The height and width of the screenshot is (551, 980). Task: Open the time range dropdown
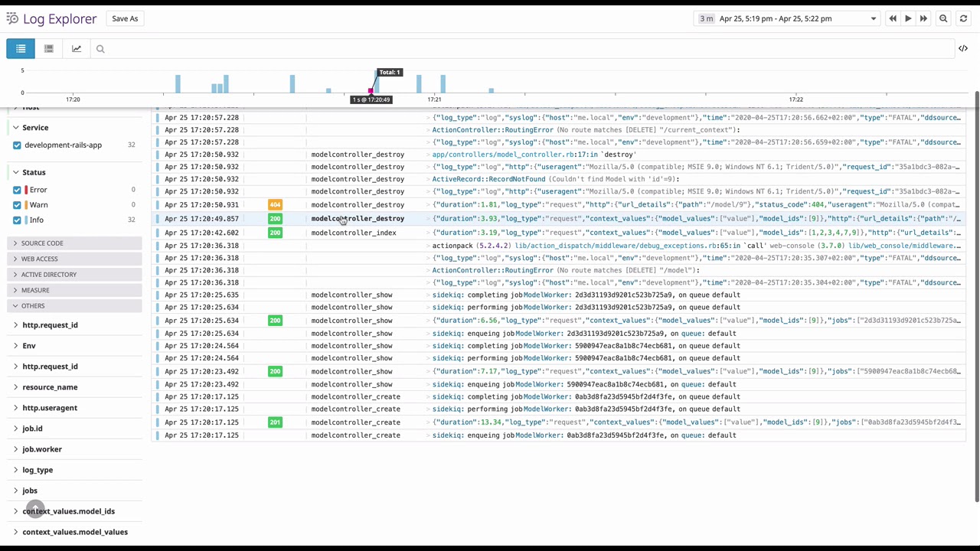(787, 18)
